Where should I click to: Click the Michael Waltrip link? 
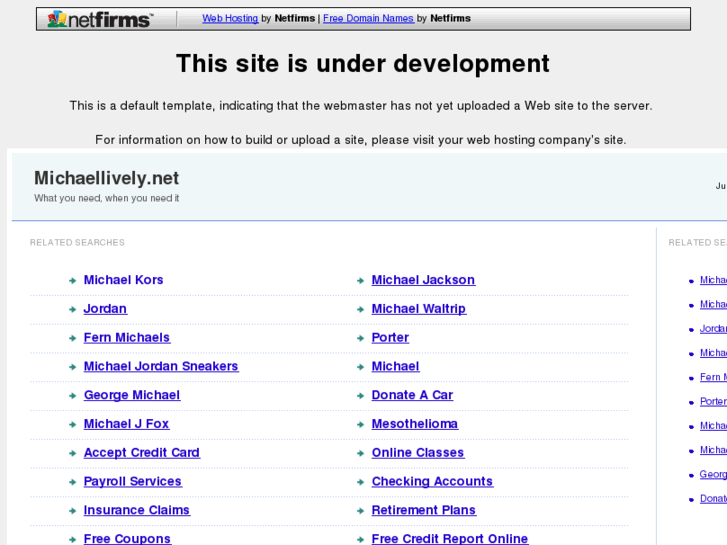coord(419,308)
